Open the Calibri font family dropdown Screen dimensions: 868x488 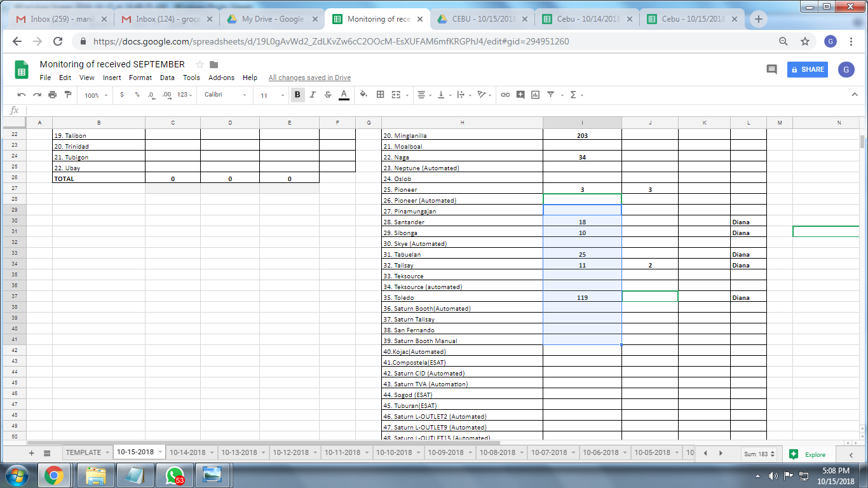226,95
